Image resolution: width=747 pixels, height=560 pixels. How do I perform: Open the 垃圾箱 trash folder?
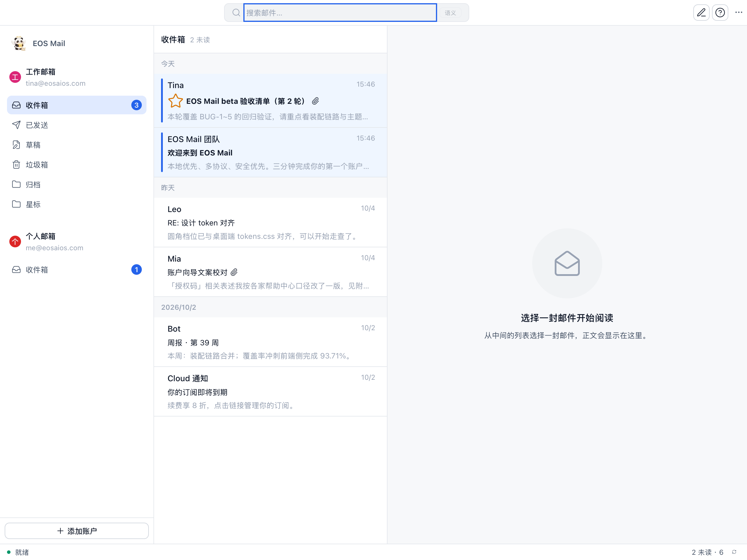[x=77, y=165]
